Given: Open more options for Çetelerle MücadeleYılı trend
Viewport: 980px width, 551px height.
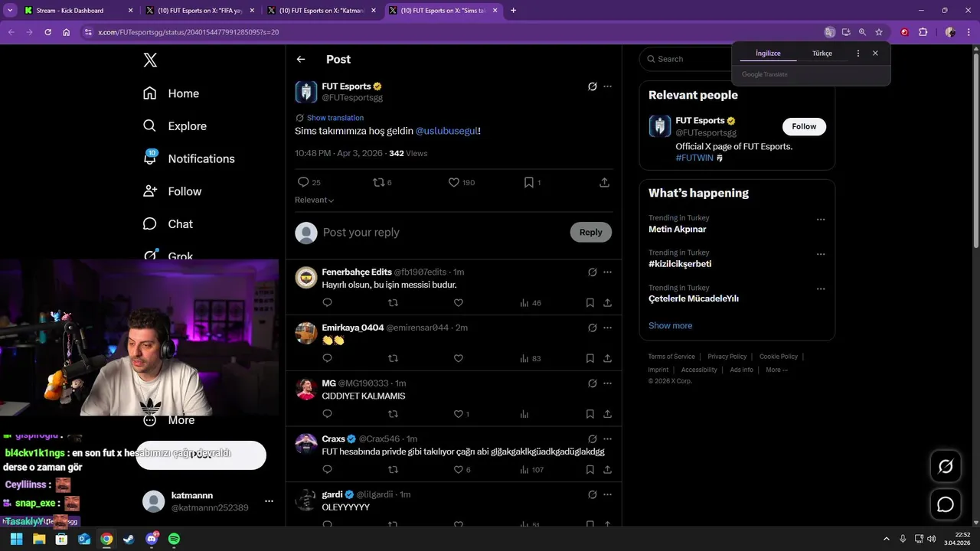Looking at the screenshot, I should tap(821, 289).
